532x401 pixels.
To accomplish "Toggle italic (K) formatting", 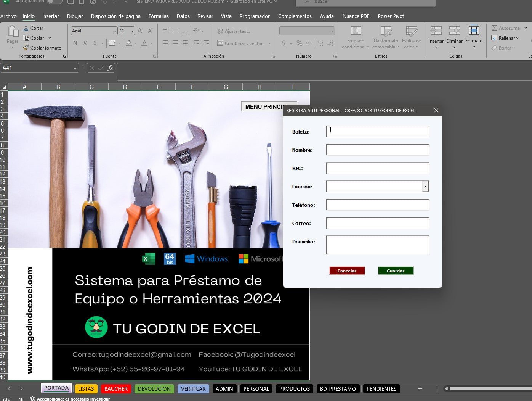I will pyautogui.click(x=85, y=43).
